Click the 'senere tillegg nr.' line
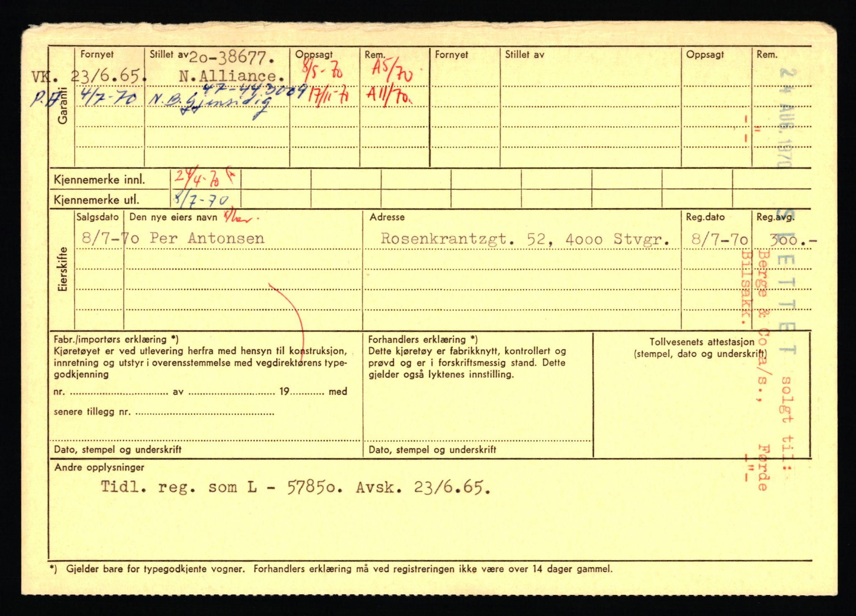 click(x=164, y=412)
